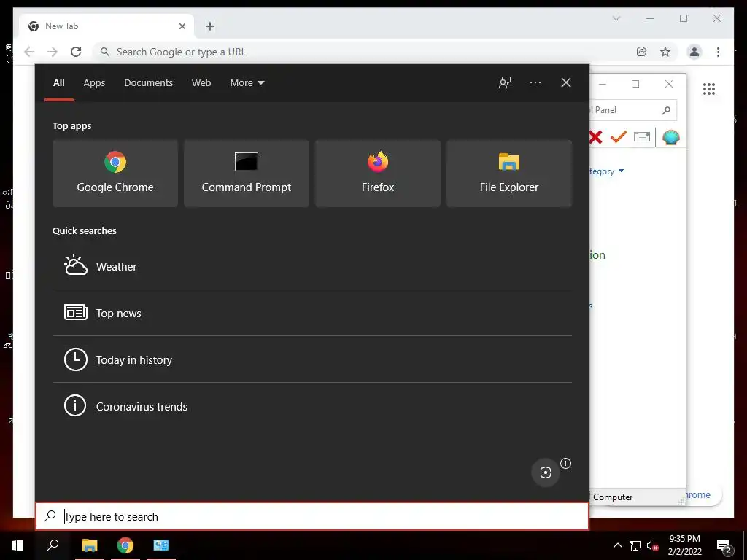
Task: Click the properties card icon in Control Panel toolbar
Action: click(642, 137)
